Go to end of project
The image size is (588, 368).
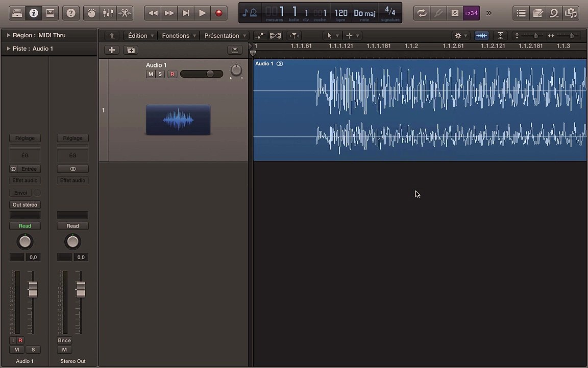(x=186, y=13)
